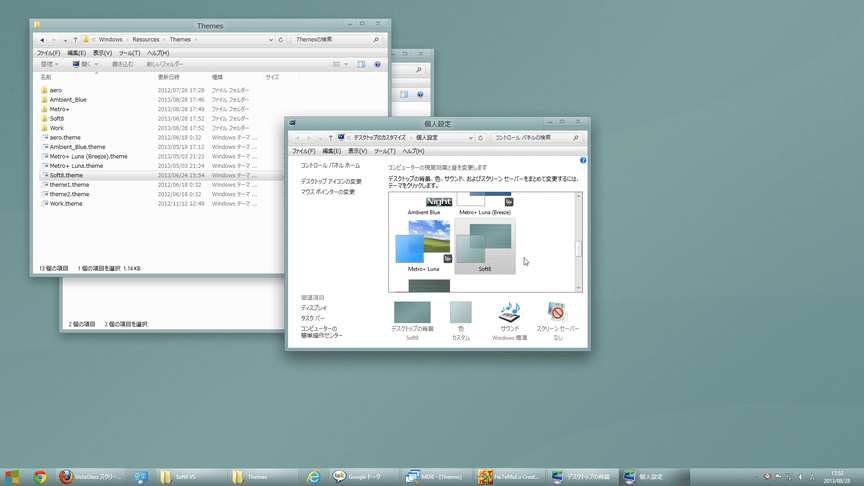Switch to HeTeMuLu Creator taskbar button

coord(508,477)
